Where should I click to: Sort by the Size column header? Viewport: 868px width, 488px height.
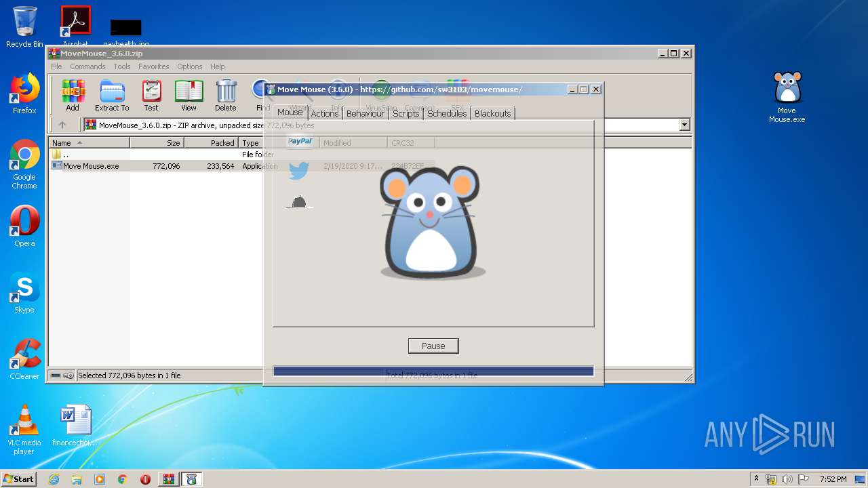click(x=157, y=143)
